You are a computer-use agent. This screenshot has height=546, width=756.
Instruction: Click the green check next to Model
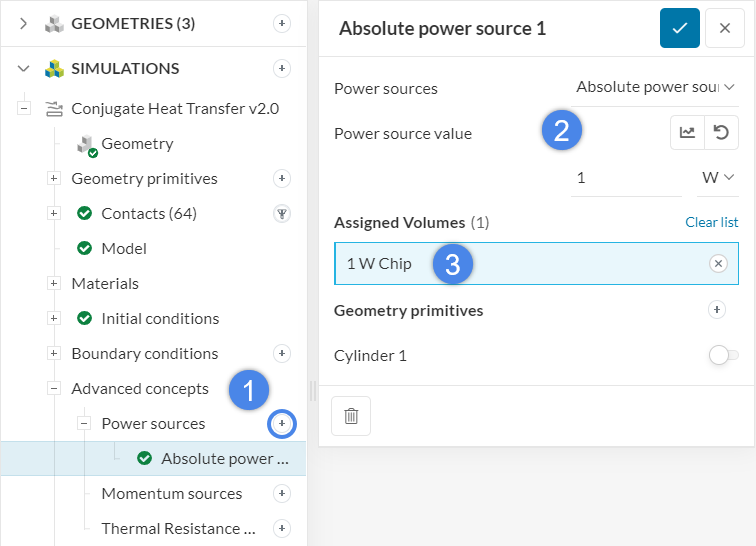[x=84, y=248]
